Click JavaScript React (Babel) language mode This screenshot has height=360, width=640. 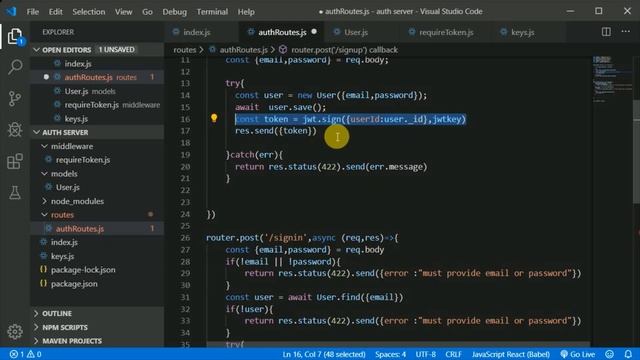(510, 354)
